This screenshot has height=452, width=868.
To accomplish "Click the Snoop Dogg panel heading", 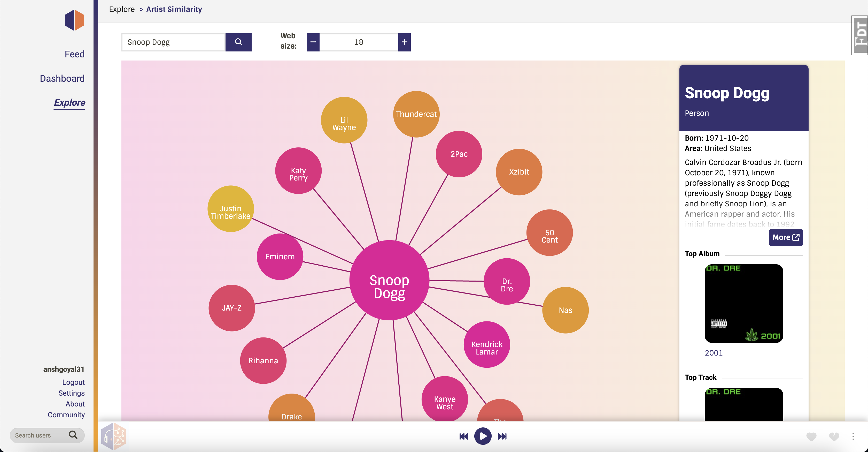I will [727, 93].
